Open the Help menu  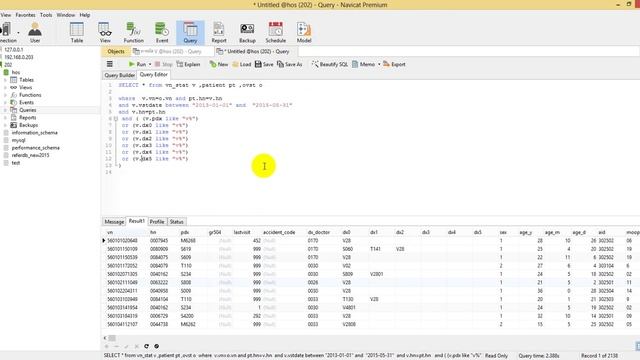tap(84, 15)
